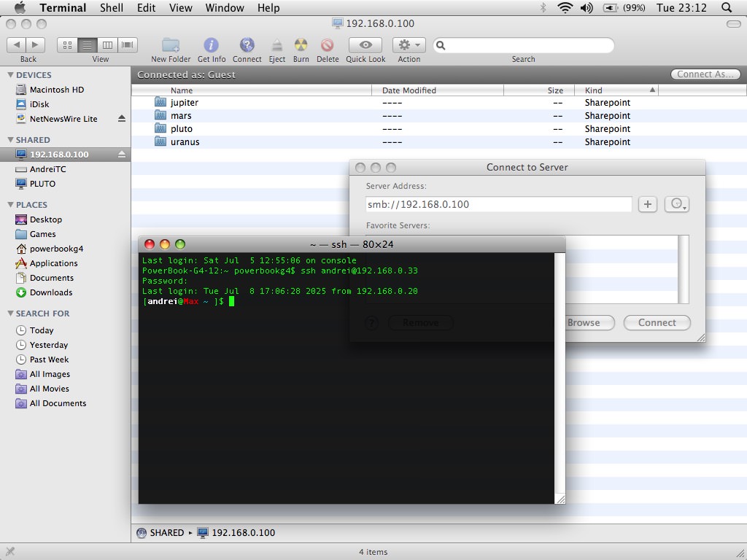Open the Terminal application menu
Viewport: 747px width, 560px height.
pos(63,7)
